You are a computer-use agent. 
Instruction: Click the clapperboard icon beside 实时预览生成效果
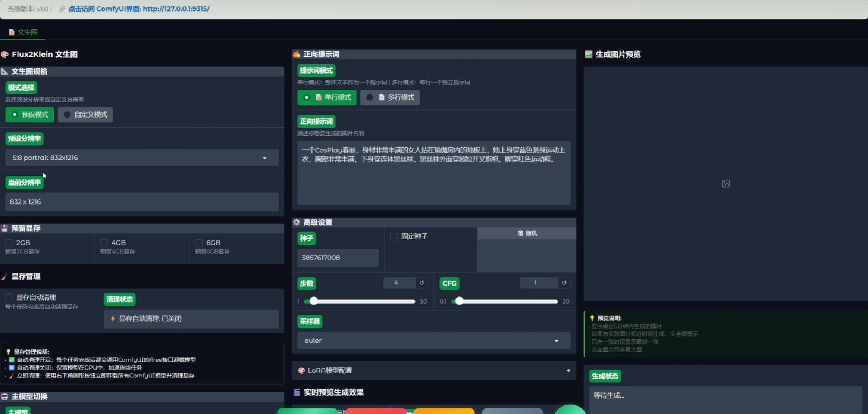tap(297, 392)
